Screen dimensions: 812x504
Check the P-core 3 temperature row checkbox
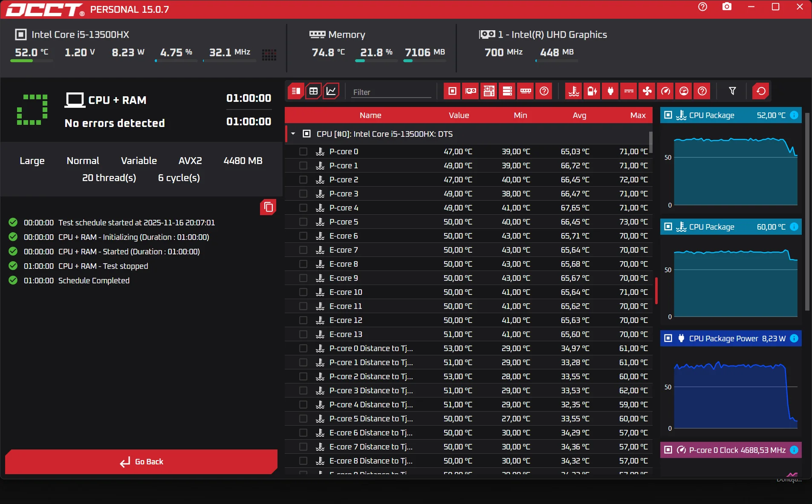click(303, 194)
